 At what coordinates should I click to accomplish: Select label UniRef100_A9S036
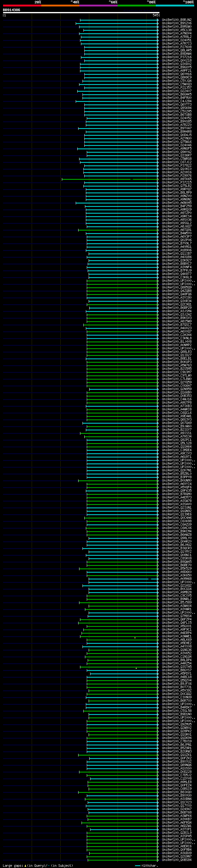[176, 220]
